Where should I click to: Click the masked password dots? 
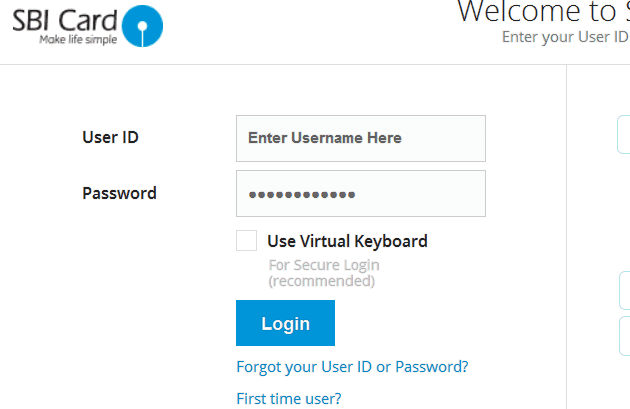click(302, 195)
